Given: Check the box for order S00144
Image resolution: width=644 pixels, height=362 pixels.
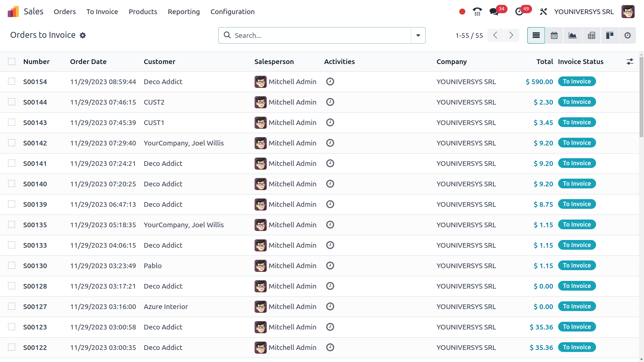Looking at the screenshot, I should point(12,102).
